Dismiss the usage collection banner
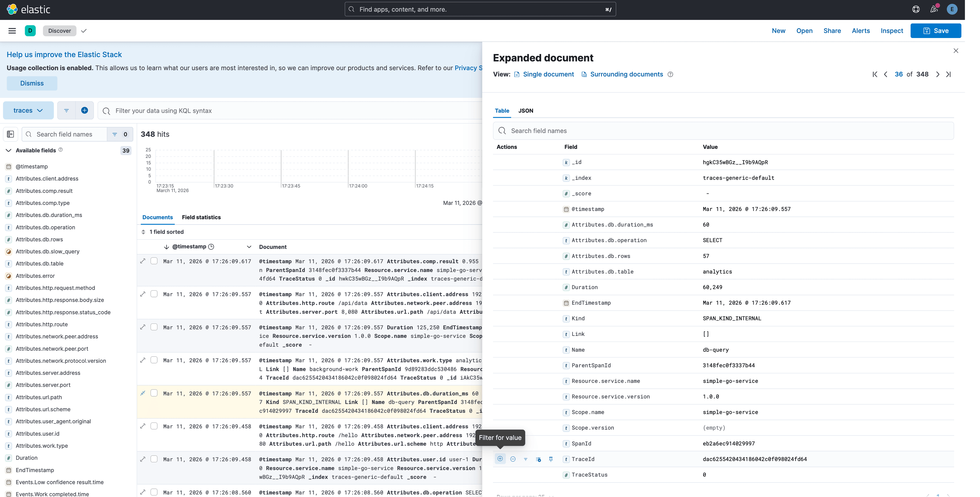 pyautogui.click(x=32, y=83)
